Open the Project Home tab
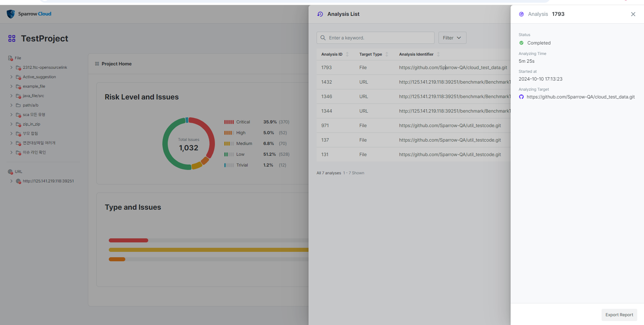Screen dimensions: 644x325 coord(117,64)
